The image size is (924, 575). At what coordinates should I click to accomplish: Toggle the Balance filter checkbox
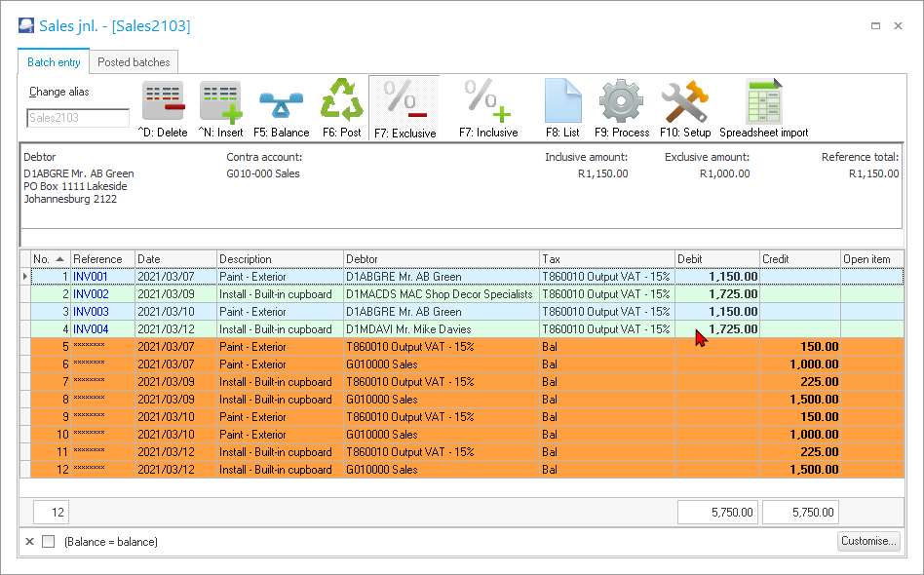[49, 542]
